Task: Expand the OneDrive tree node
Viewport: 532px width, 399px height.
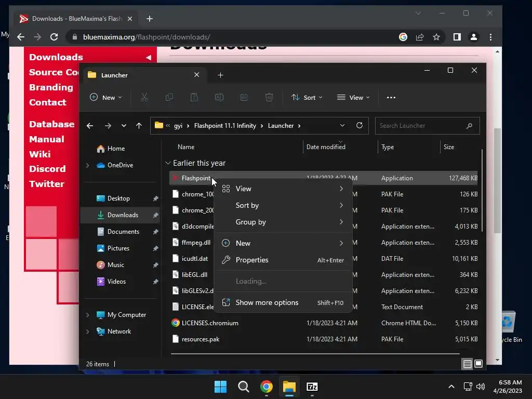Action: [87, 165]
